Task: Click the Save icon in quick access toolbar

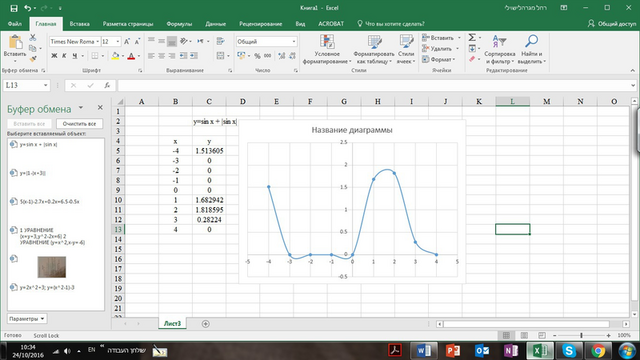Action: (13, 8)
